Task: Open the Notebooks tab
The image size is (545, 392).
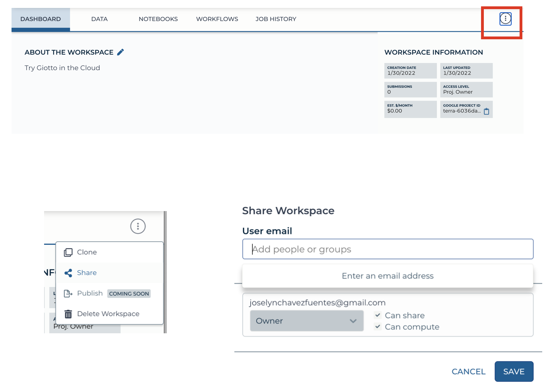Action: coord(158,19)
